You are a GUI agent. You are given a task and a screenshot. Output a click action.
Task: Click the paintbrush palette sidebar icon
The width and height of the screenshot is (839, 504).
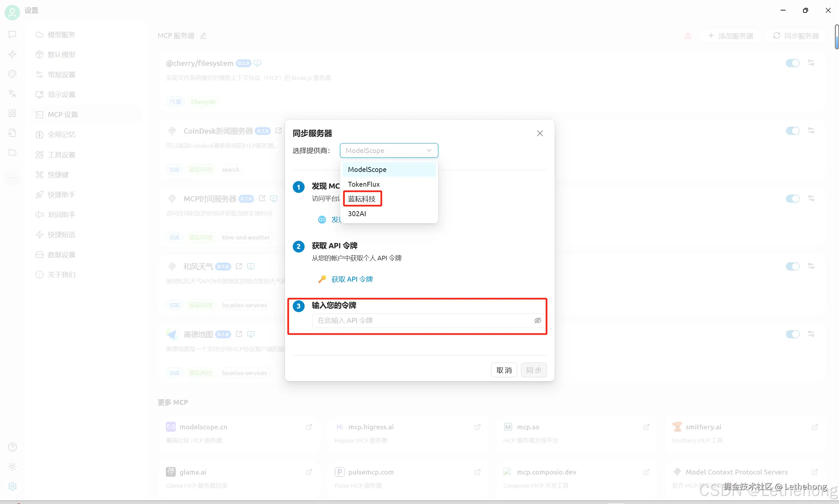click(12, 74)
